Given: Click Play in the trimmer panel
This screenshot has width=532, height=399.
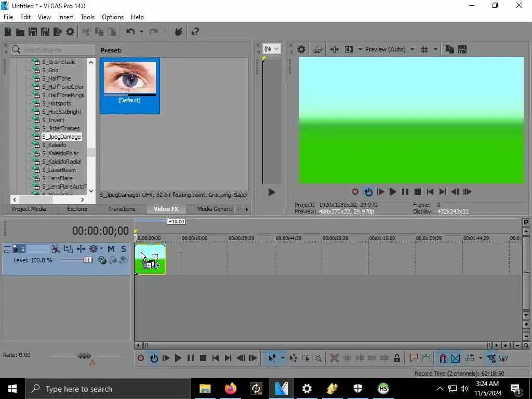Looking at the screenshot, I should pos(271,192).
